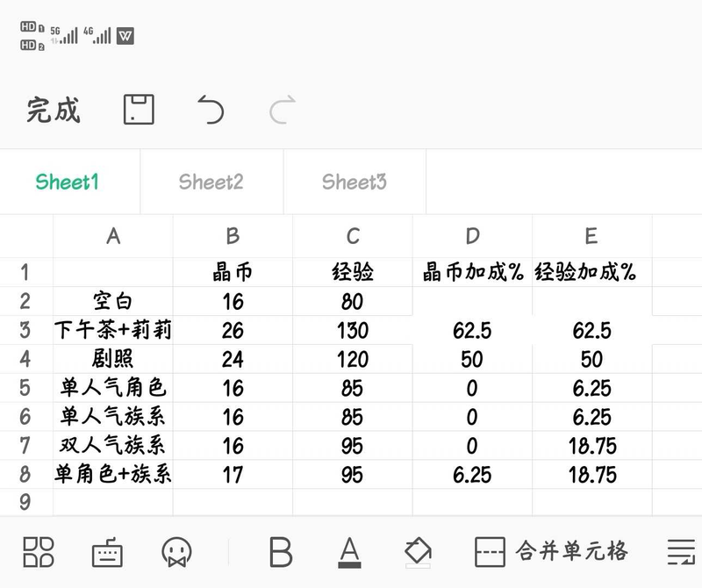Open text alignment icon at bottom right
Image resolution: width=702 pixels, height=588 pixels.
(681, 551)
